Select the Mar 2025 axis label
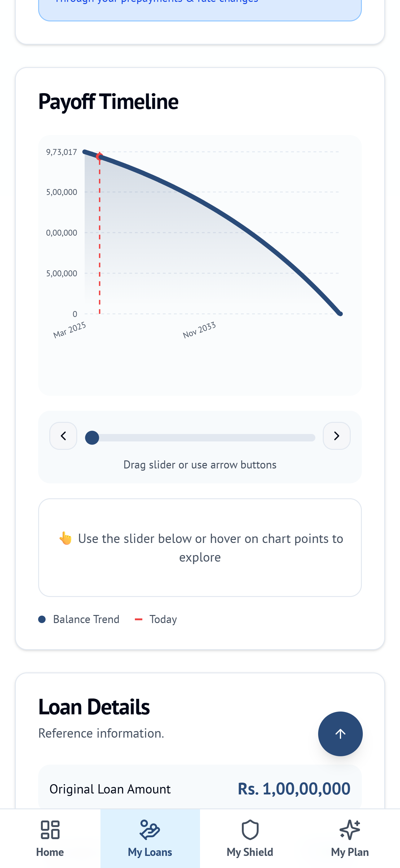 pos(70,328)
